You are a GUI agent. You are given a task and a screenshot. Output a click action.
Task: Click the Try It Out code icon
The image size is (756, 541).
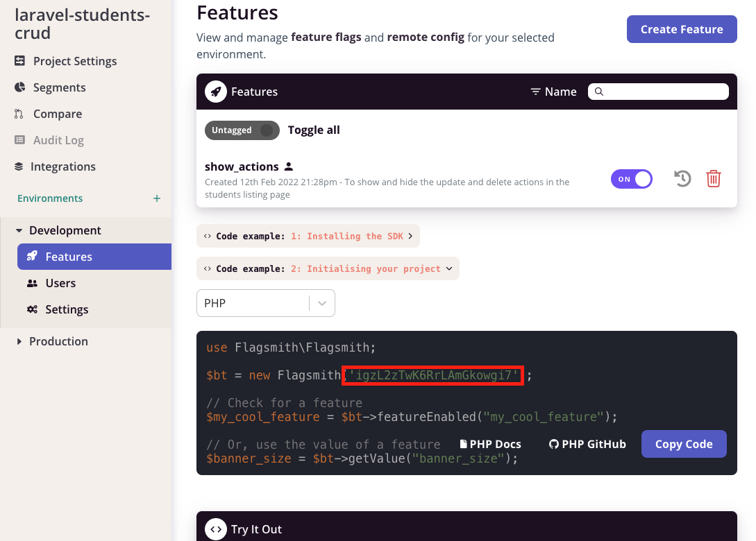pyautogui.click(x=216, y=529)
